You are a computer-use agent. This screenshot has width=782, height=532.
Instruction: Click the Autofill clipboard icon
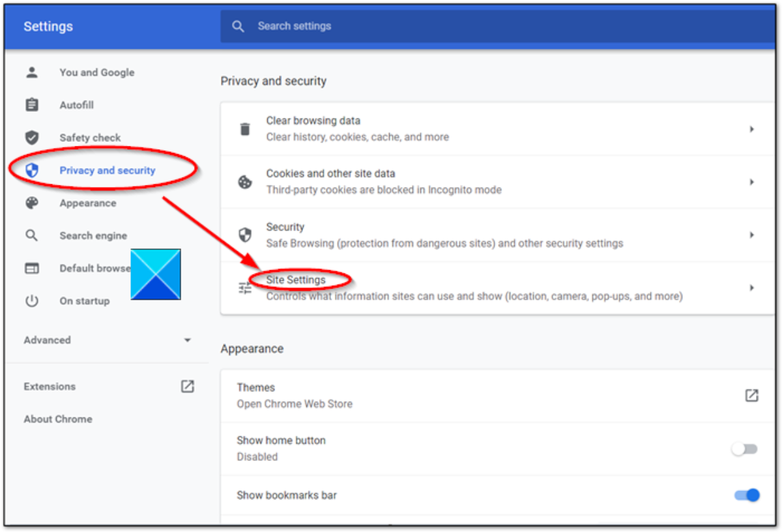pos(32,105)
